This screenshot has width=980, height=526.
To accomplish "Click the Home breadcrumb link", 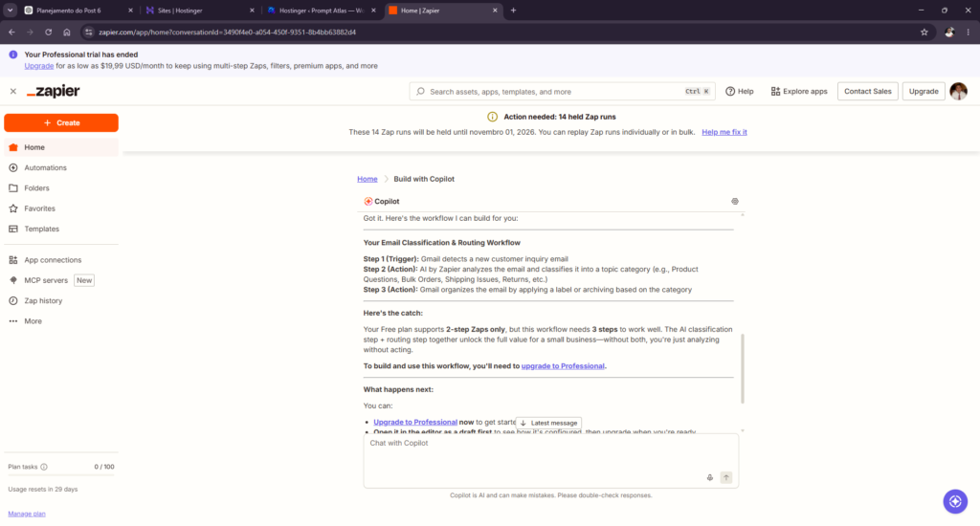I will pos(367,179).
